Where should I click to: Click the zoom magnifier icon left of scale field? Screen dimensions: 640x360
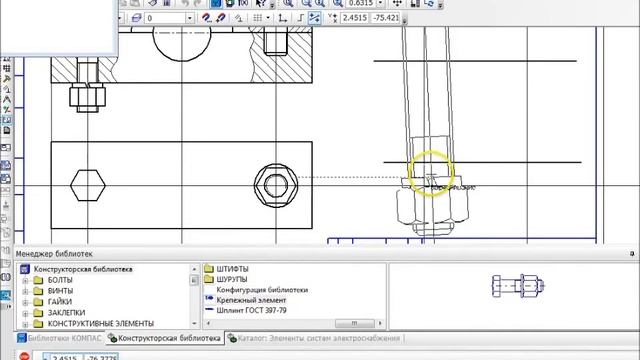[x=337, y=3]
